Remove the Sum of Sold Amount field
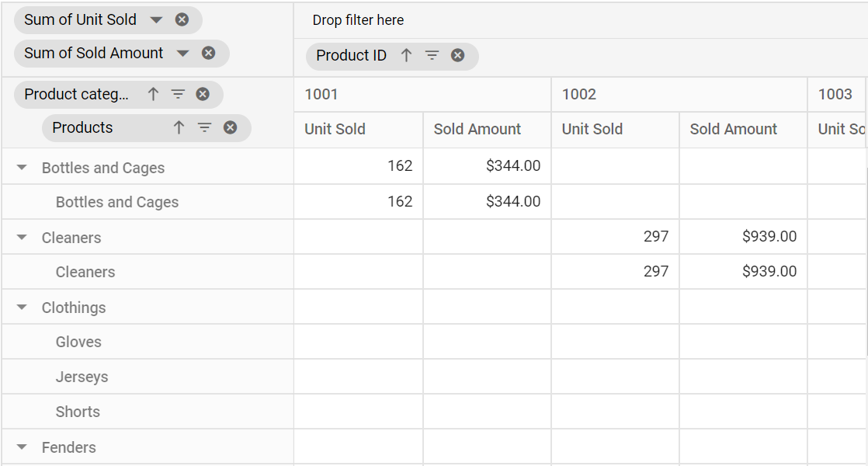 (209, 53)
